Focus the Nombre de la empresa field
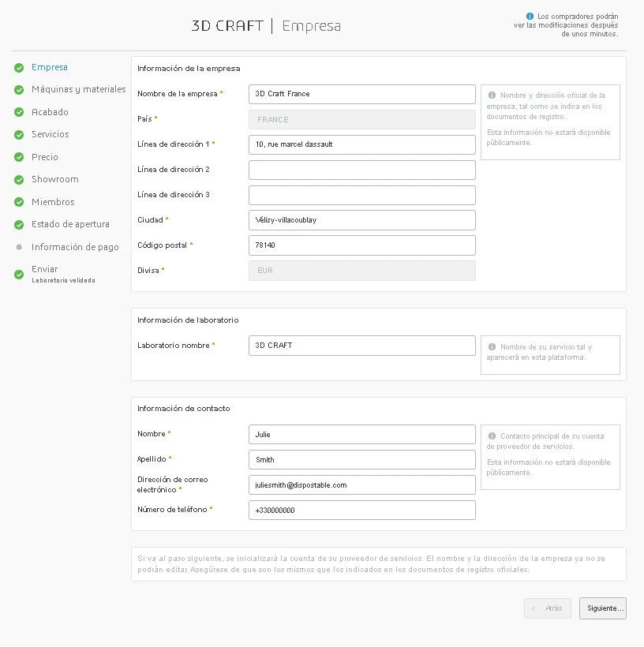The image size is (644, 647). coord(361,94)
